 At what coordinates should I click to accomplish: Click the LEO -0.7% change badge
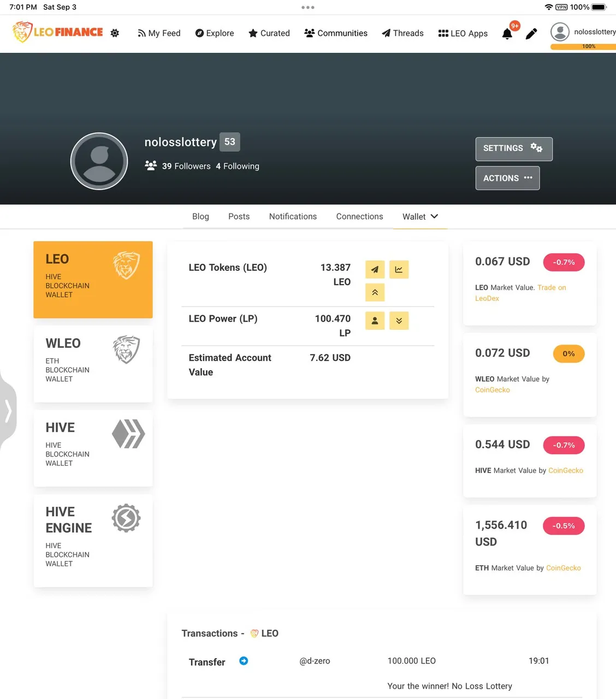[x=564, y=262]
